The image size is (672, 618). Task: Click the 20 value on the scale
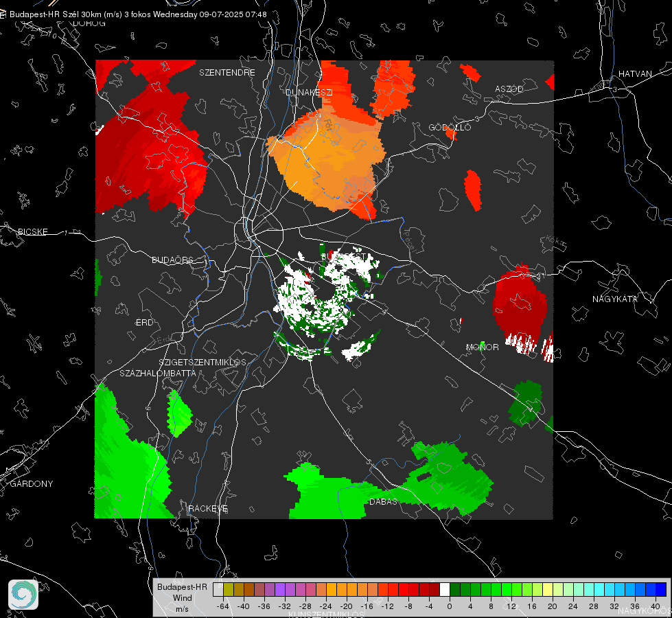pos(552,606)
